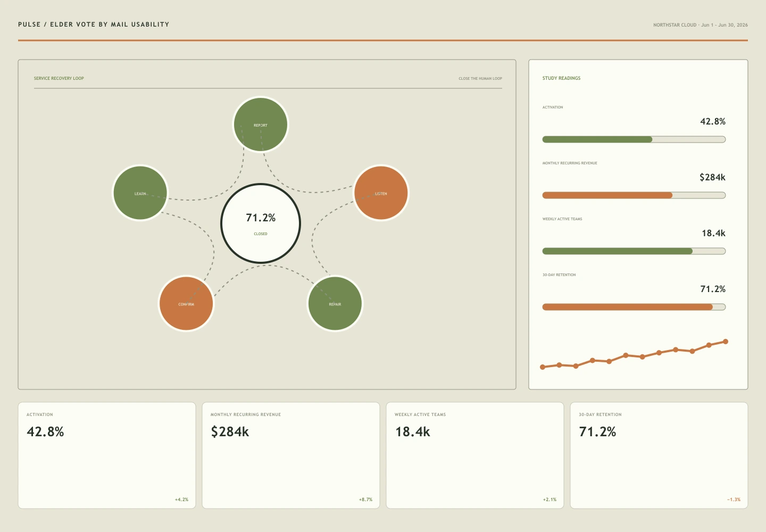Click the first point on trend line
This screenshot has height=532, width=766.
[543, 367]
